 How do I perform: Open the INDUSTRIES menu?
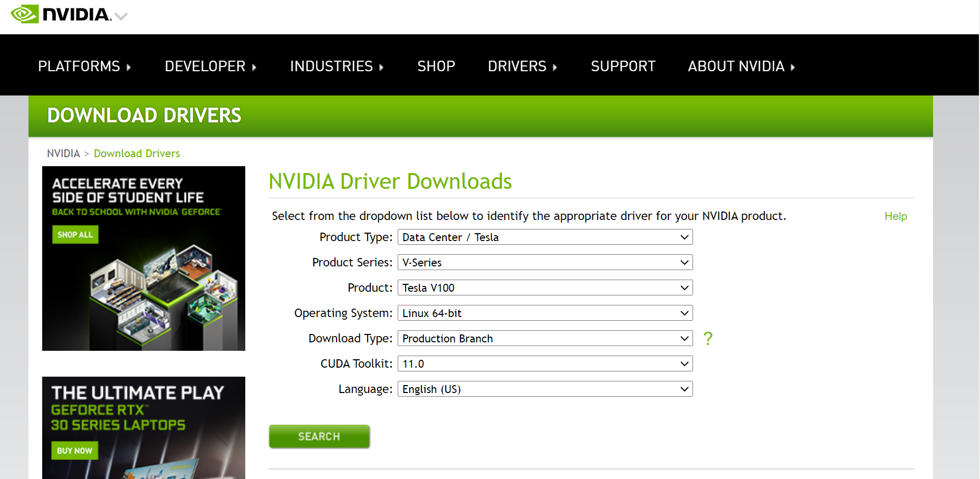tap(337, 66)
